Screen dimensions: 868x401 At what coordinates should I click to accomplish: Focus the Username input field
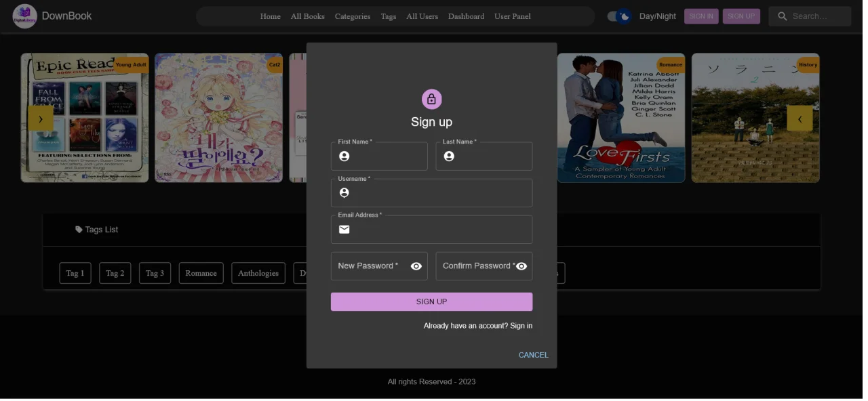(x=432, y=193)
